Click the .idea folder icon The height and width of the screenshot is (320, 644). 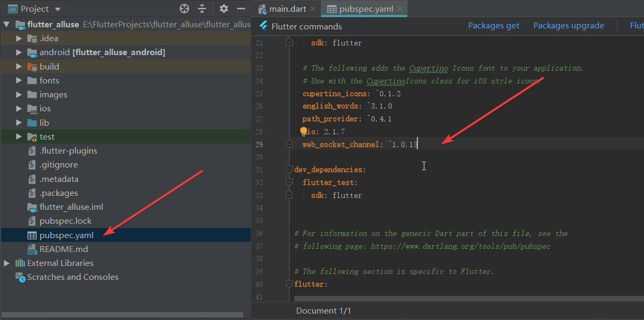(x=32, y=39)
